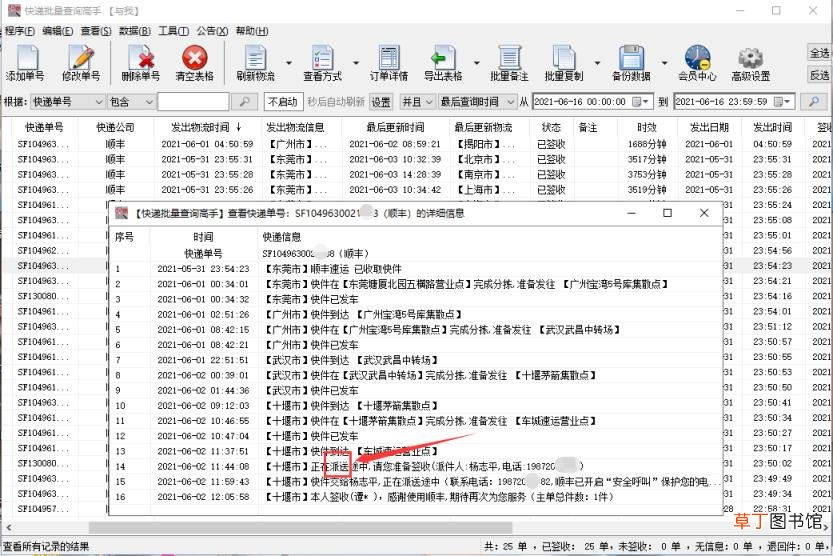Image resolution: width=833 pixels, height=556 pixels.
Task: Click the 删除单号 icon
Action: tap(140, 63)
